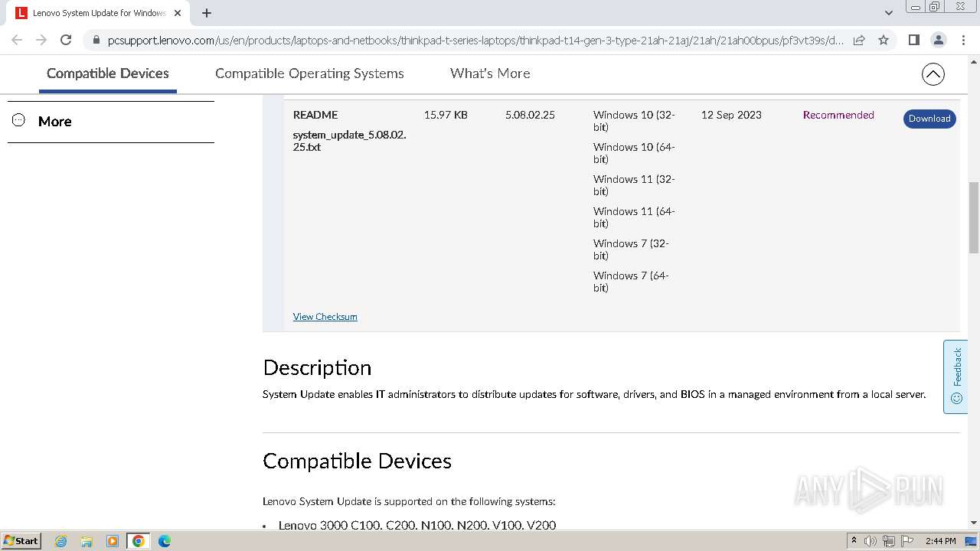
Task: Select the Lenovo System Update browser tab
Action: tap(98, 13)
